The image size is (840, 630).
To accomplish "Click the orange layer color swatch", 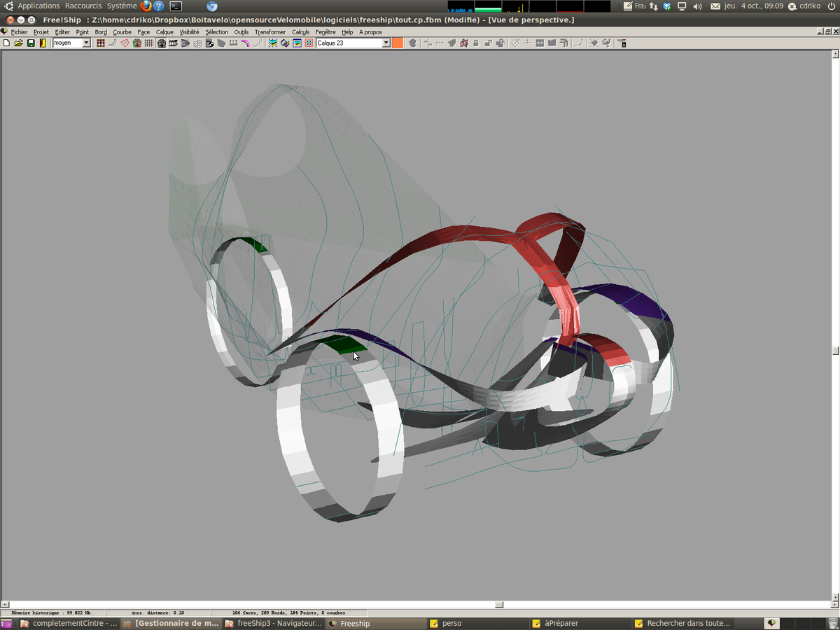I will click(398, 43).
